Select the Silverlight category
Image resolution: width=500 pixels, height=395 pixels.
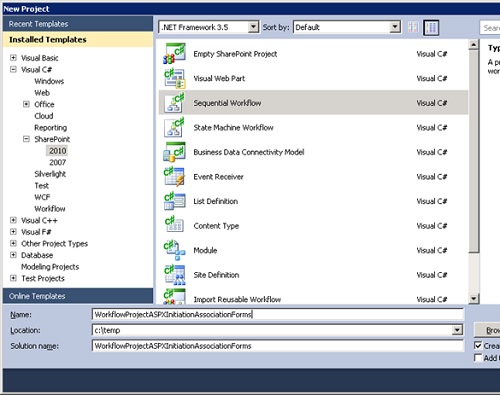point(50,174)
